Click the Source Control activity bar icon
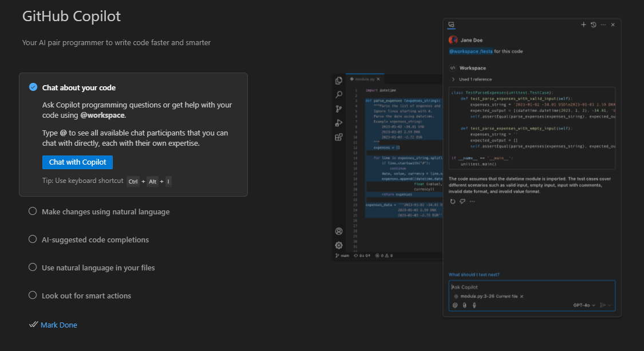The height and width of the screenshot is (351, 644). (x=339, y=109)
